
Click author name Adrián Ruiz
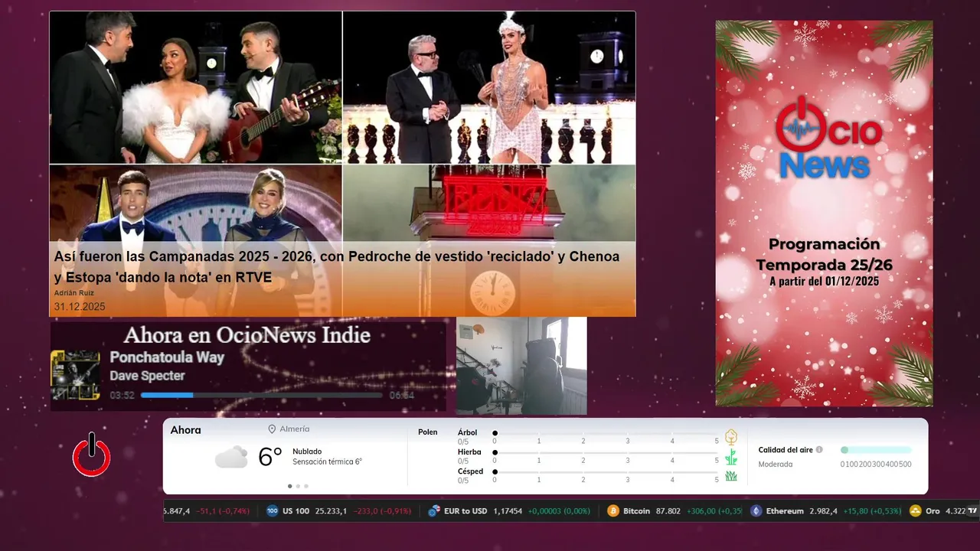click(73, 293)
